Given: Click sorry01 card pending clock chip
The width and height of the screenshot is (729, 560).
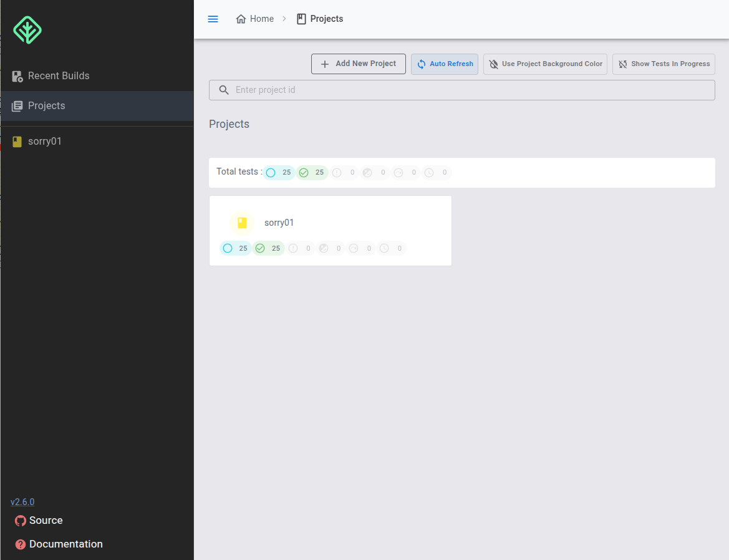Looking at the screenshot, I should click(391, 248).
